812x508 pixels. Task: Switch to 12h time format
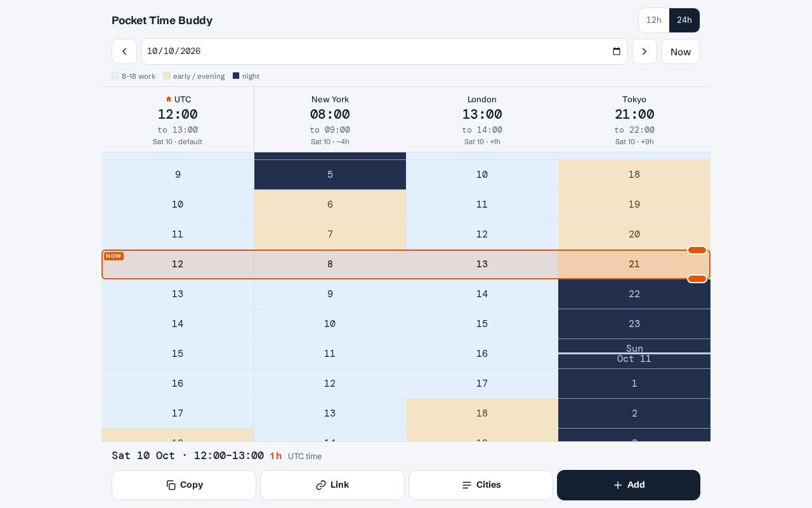click(654, 20)
